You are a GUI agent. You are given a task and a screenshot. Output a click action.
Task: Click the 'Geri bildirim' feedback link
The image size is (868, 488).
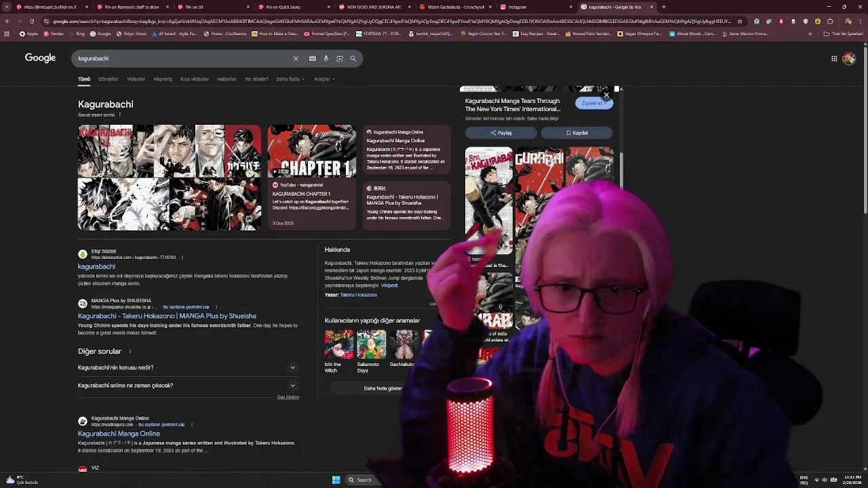(288, 397)
